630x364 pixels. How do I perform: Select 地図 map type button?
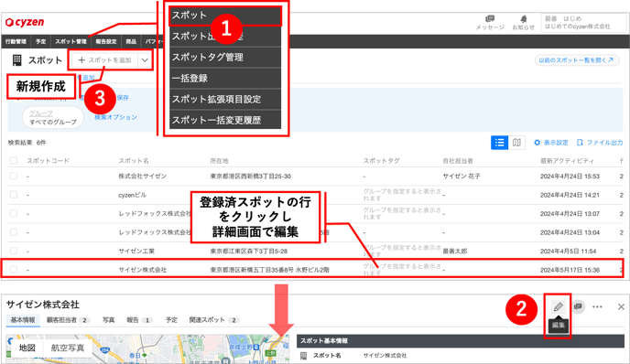pos(27,348)
